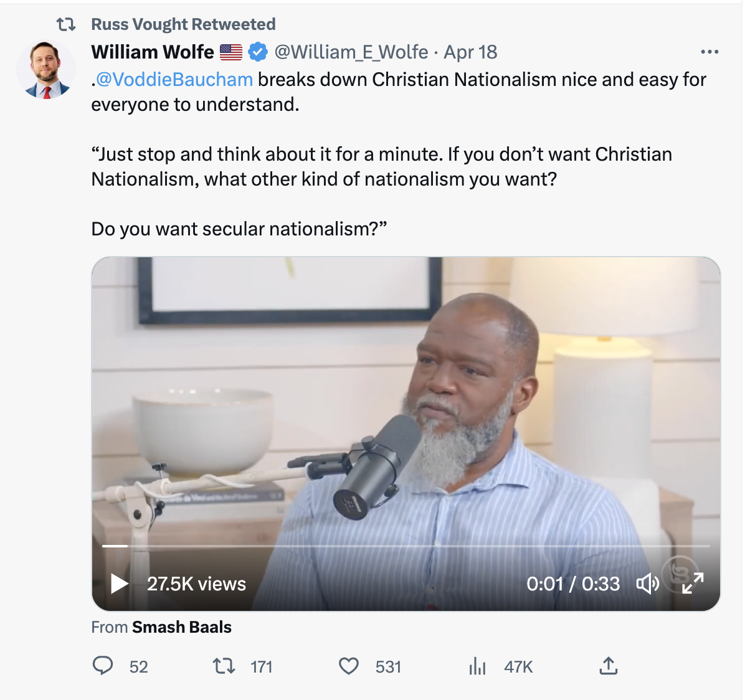Open the @VoddieBaucham mention link
Image resolution: width=745 pixels, height=700 pixels.
click(174, 80)
